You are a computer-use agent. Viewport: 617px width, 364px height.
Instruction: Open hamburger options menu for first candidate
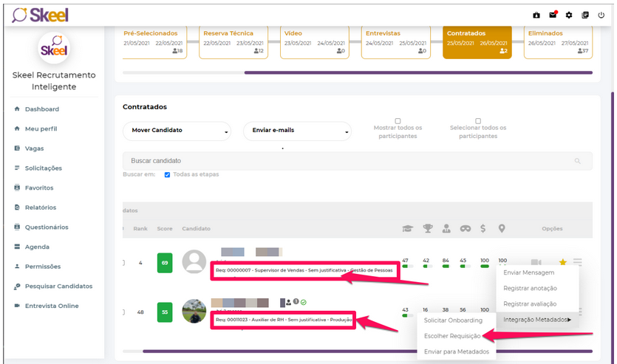click(578, 262)
